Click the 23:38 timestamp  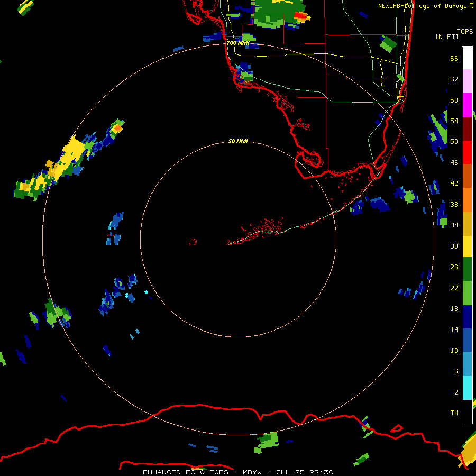[321, 472]
